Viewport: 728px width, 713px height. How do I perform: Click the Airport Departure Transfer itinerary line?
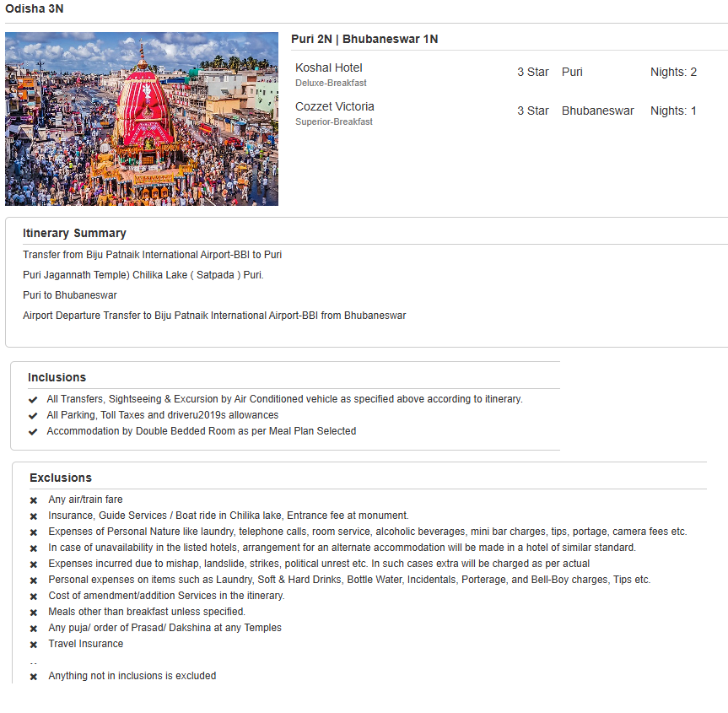pos(214,316)
